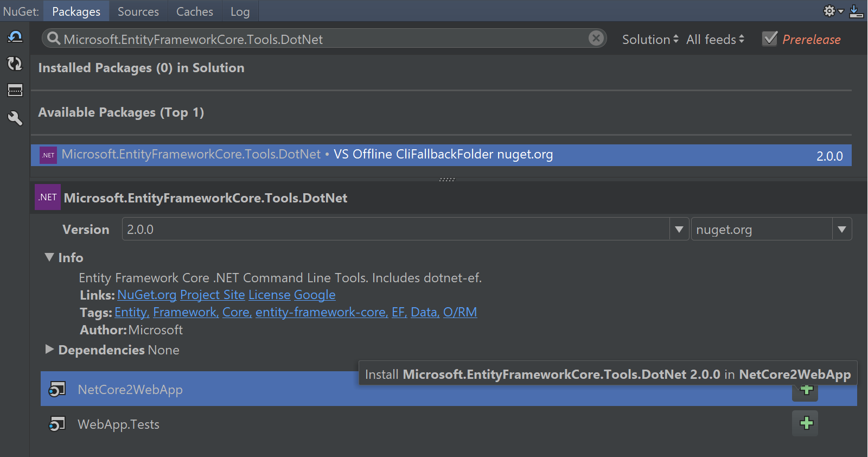This screenshot has height=457, width=868.
Task: Expand the Dependencies section
Action: [x=49, y=350]
